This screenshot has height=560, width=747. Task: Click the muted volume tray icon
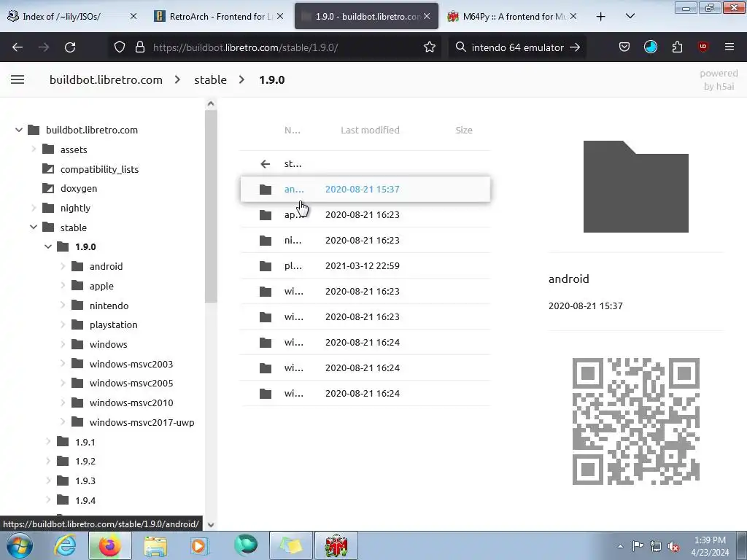673,546
